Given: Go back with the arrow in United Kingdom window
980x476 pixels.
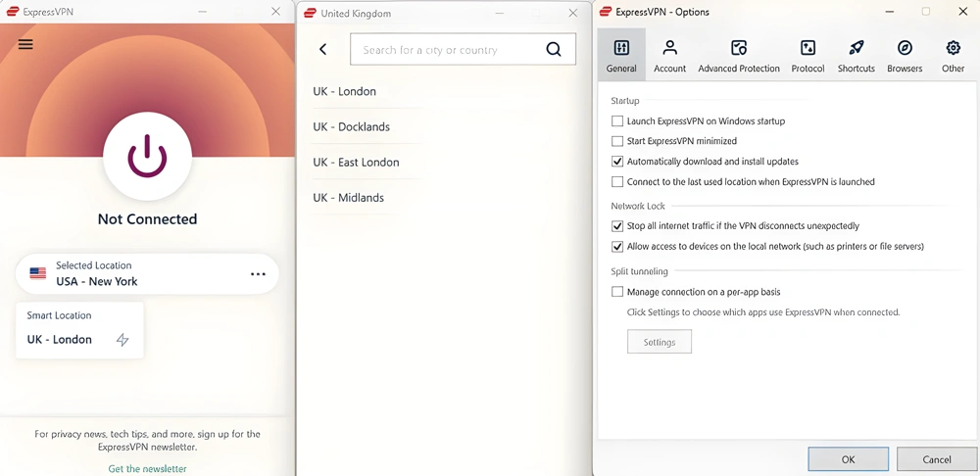Looking at the screenshot, I should (323, 49).
